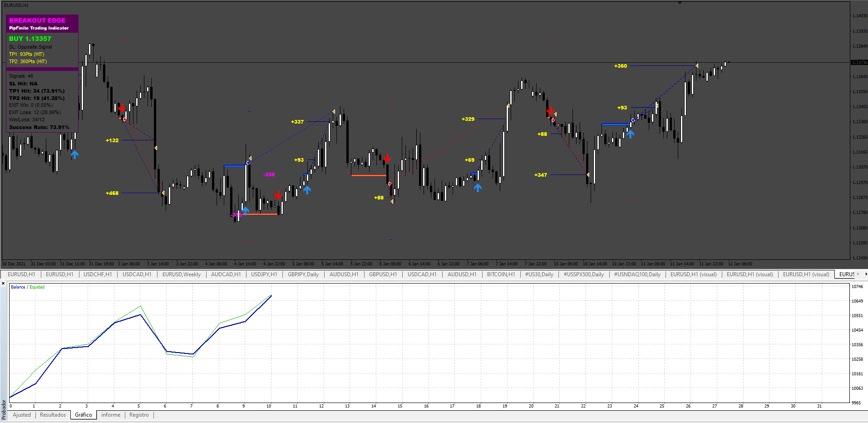This screenshot has height=423, width=868.
Task: Click 10746 on the equity graph axis
Action: 857,287
